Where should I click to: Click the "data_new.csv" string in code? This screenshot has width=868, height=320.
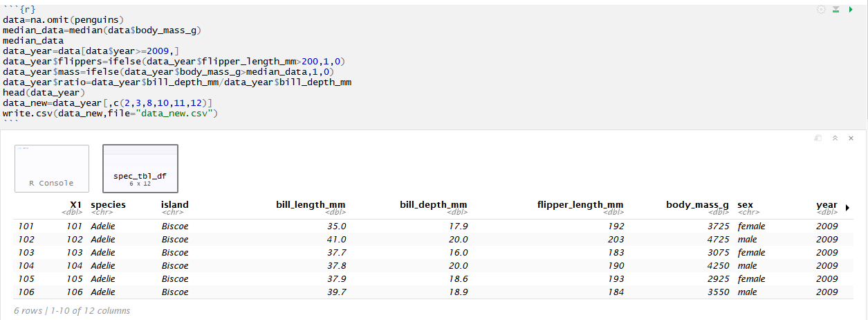176,113
